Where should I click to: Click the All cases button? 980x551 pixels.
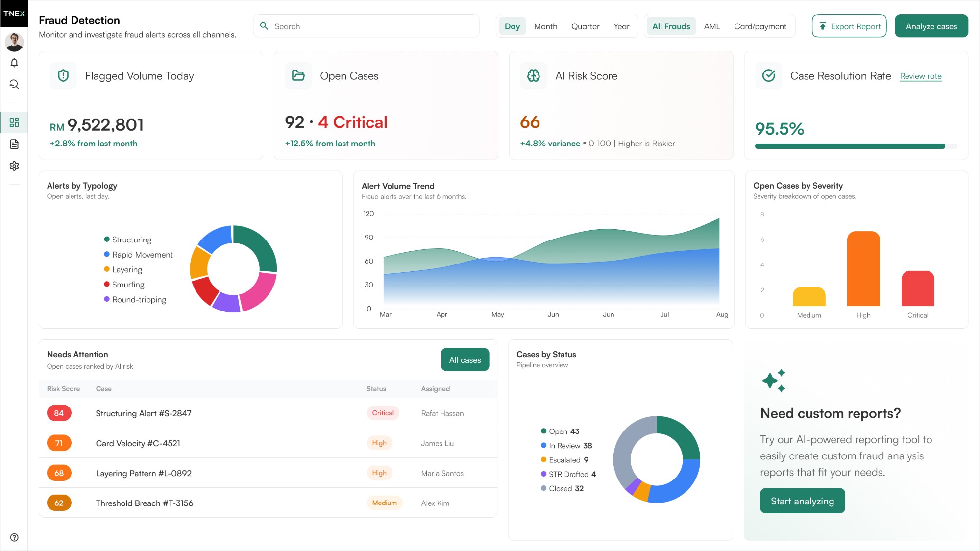coord(465,359)
